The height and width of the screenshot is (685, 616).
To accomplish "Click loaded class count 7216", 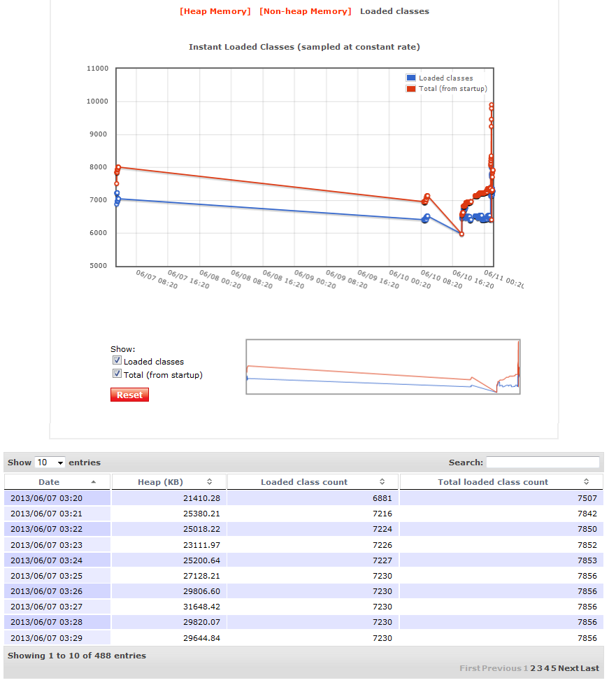I will (x=382, y=514).
